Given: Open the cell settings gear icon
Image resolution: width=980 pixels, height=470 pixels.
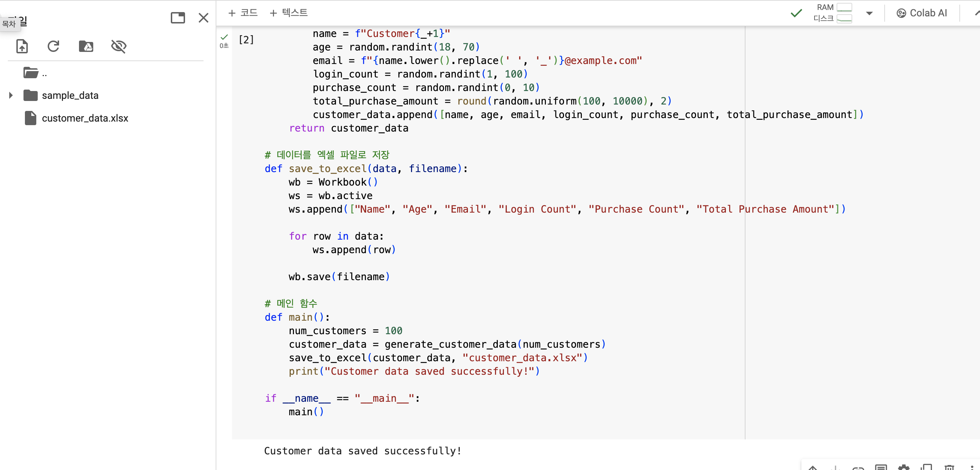Looking at the screenshot, I should pos(903,467).
